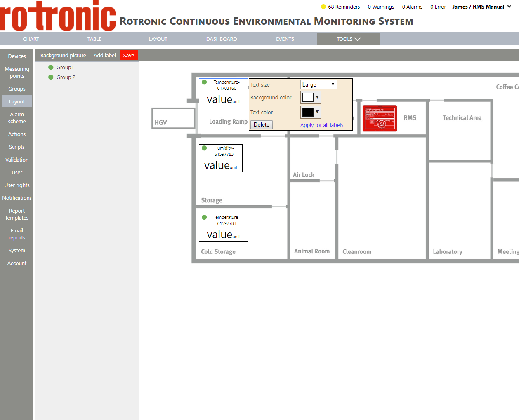The image size is (519, 420).
Task: Open Groups in the sidebar
Action: (17, 89)
